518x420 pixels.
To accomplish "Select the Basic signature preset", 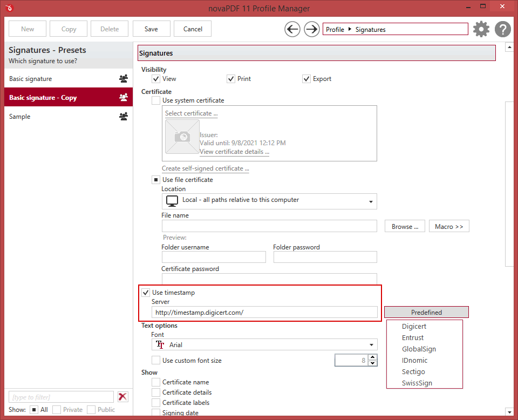I will 69,79.
